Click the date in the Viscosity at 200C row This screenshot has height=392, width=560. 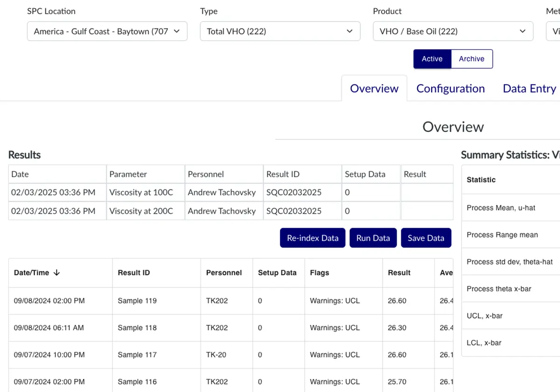click(x=53, y=211)
